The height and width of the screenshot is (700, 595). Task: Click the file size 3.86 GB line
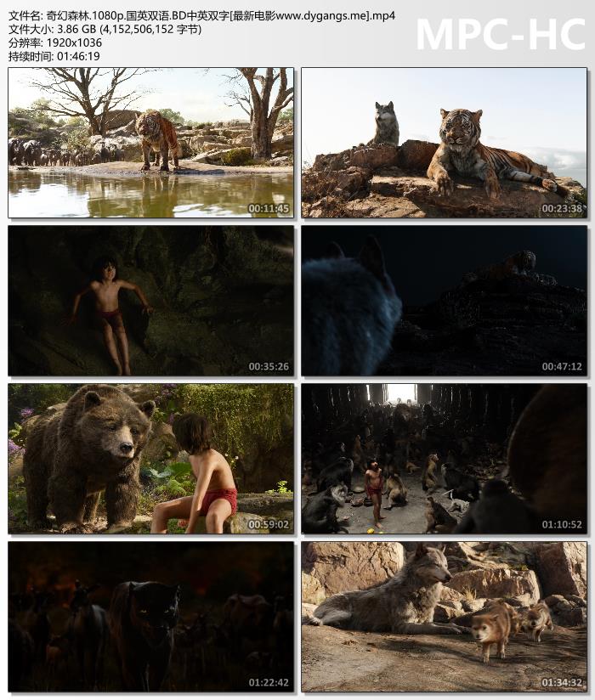coord(105,30)
